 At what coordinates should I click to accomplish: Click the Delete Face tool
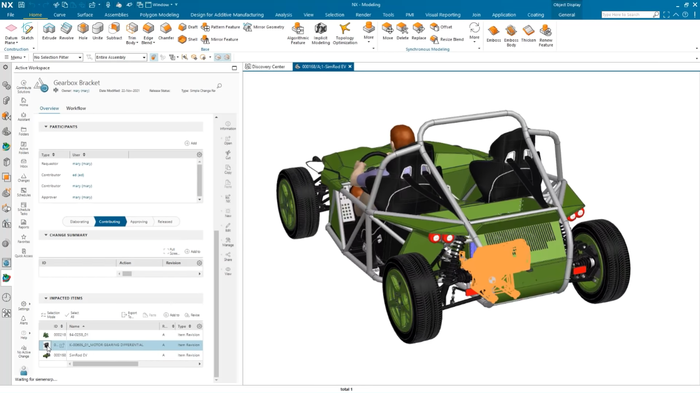tap(402, 31)
